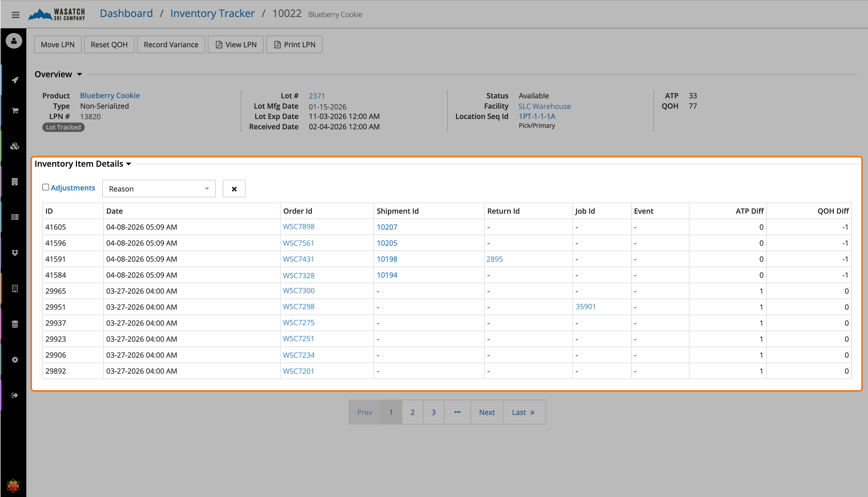
Task: Open order WSC7431
Action: coord(298,259)
